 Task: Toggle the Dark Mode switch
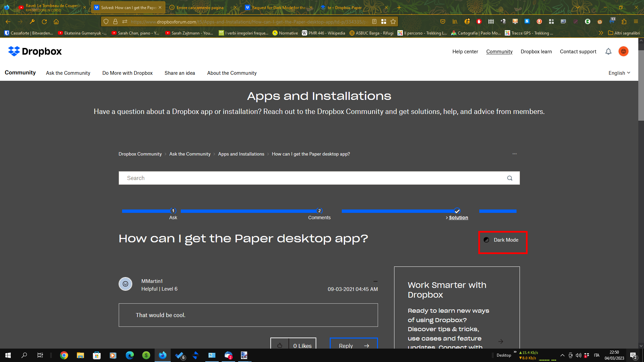[502, 240]
